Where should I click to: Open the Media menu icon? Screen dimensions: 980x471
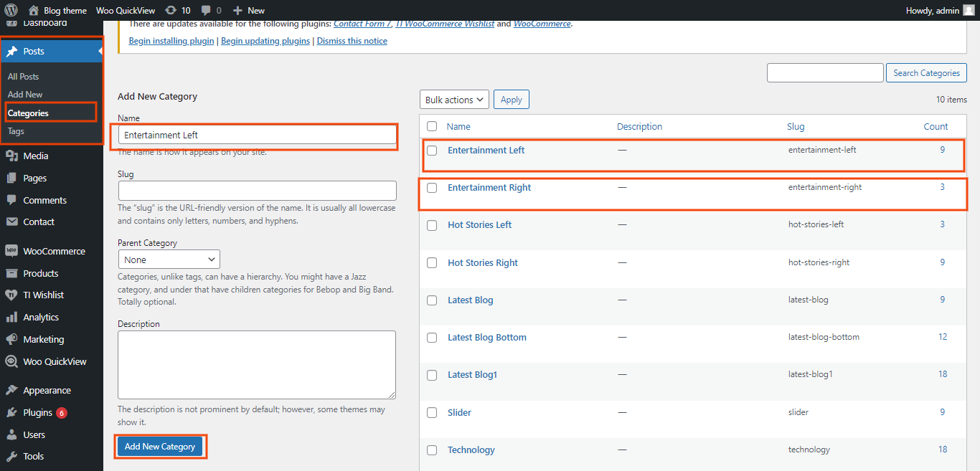[11, 156]
